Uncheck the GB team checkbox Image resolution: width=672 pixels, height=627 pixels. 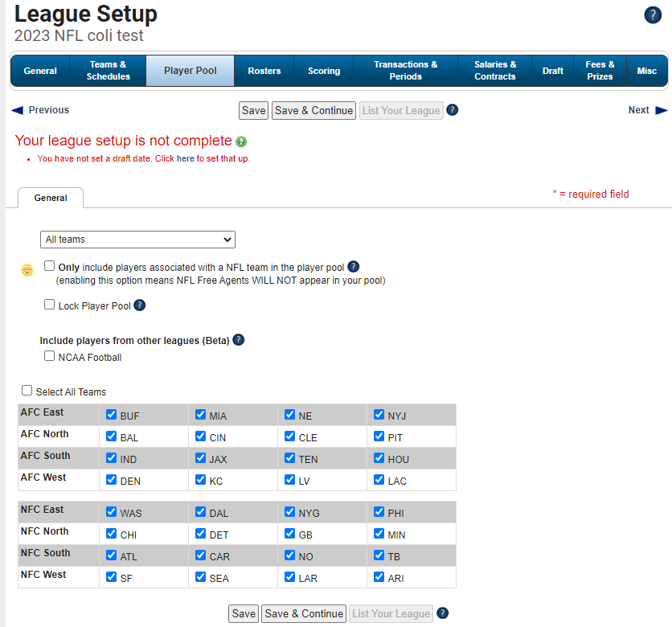(289, 533)
